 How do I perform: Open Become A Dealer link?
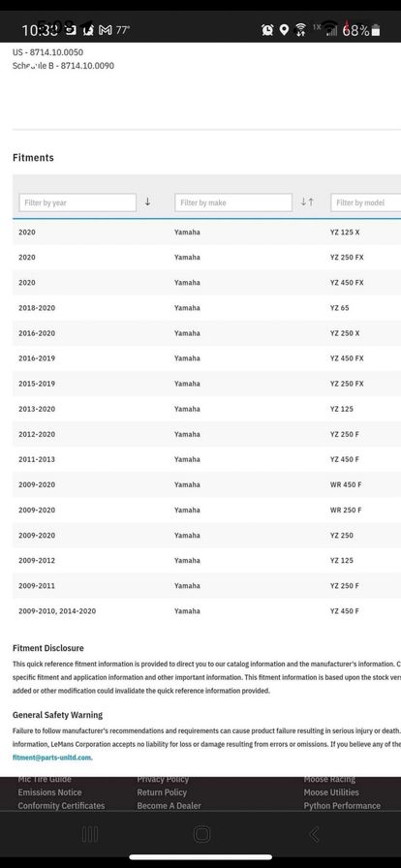coord(169,805)
